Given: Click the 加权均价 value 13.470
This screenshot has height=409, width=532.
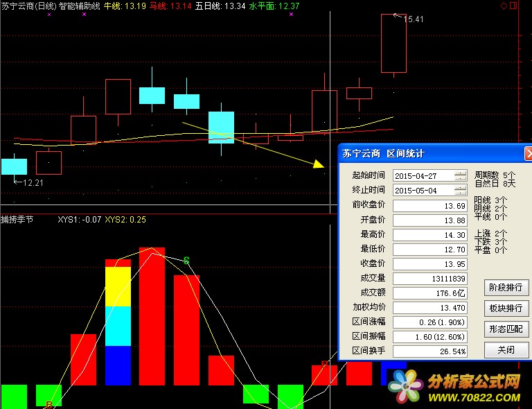Looking at the screenshot, I should [x=430, y=308].
